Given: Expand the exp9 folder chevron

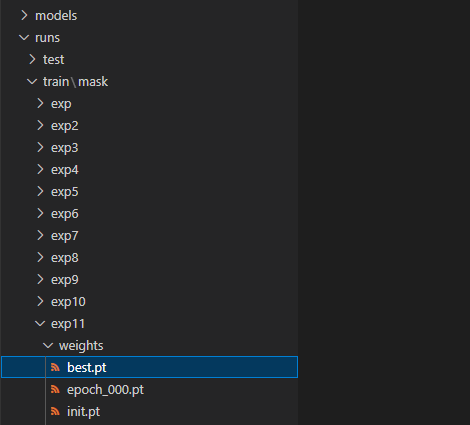Looking at the screenshot, I should pyautogui.click(x=40, y=279).
